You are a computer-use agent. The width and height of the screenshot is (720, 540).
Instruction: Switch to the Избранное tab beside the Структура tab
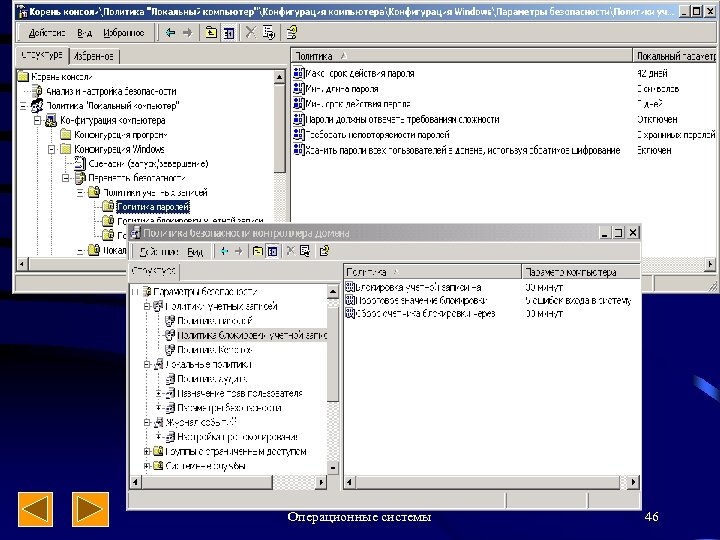pyautogui.click(x=94, y=56)
